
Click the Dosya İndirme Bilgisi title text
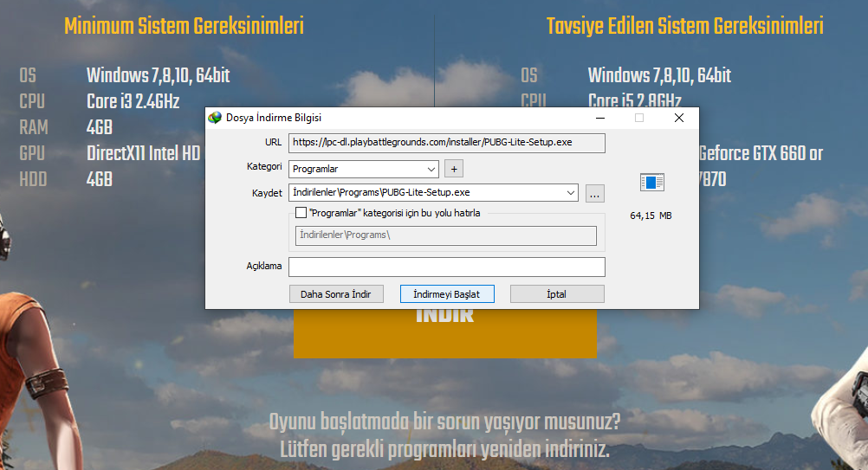tap(274, 118)
